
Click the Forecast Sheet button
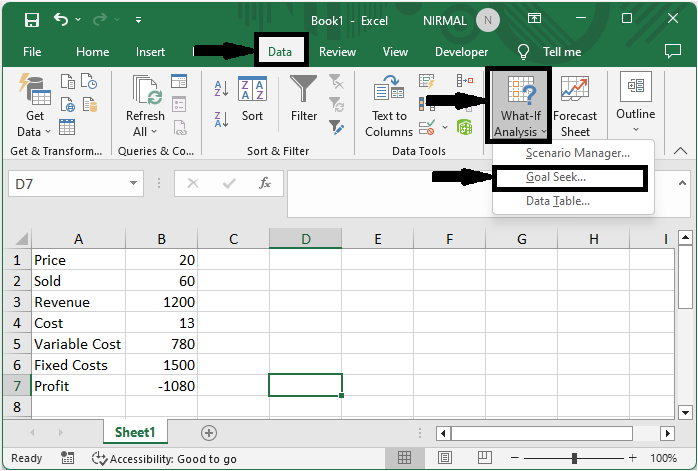[575, 106]
